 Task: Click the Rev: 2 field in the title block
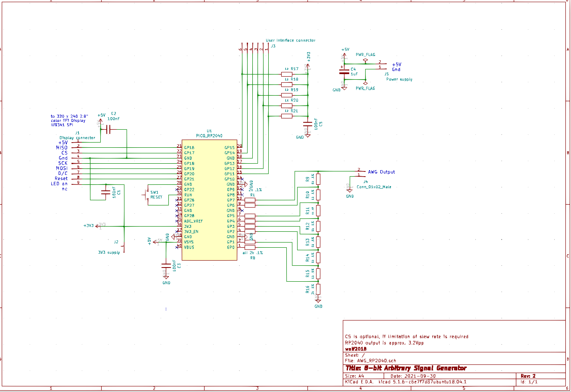tap(529, 376)
